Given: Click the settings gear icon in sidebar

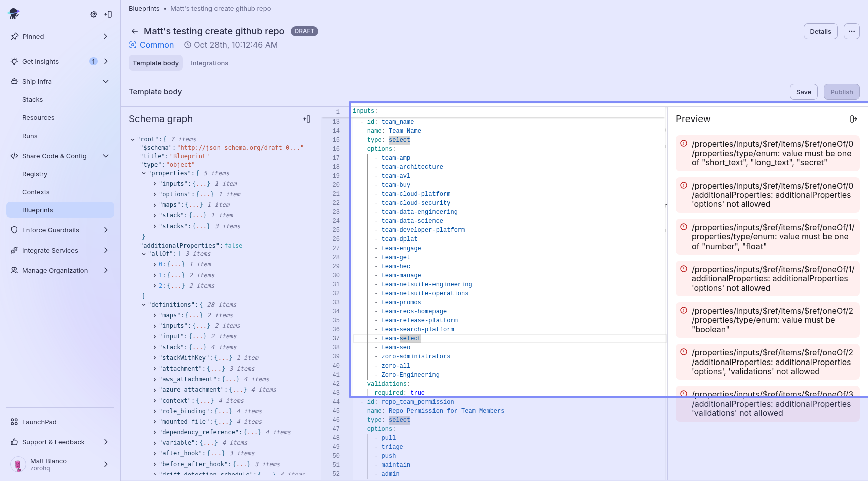Looking at the screenshot, I should click(94, 14).
